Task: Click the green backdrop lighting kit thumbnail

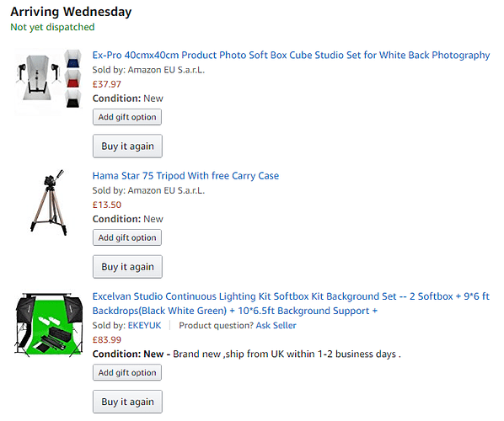Action: [49, 323]
